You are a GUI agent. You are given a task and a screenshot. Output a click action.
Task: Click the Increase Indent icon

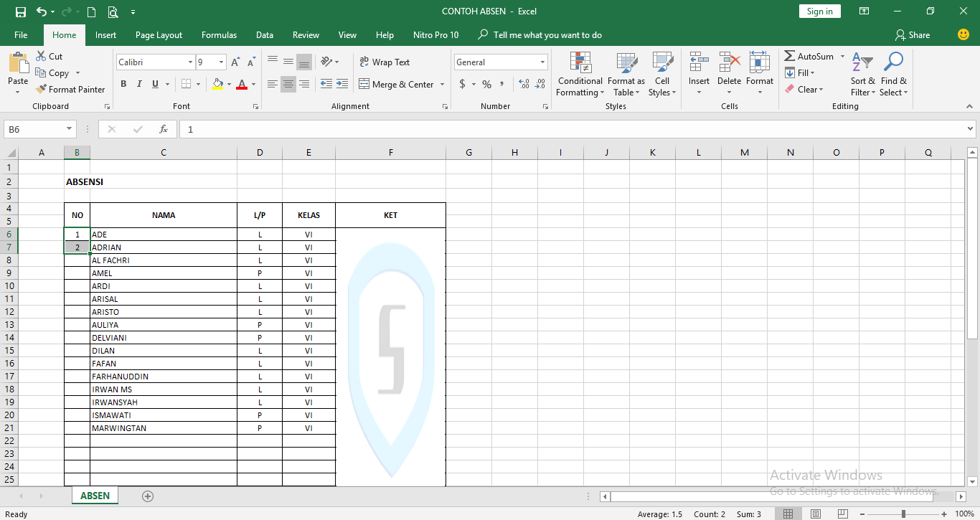(x=342, y=84)
